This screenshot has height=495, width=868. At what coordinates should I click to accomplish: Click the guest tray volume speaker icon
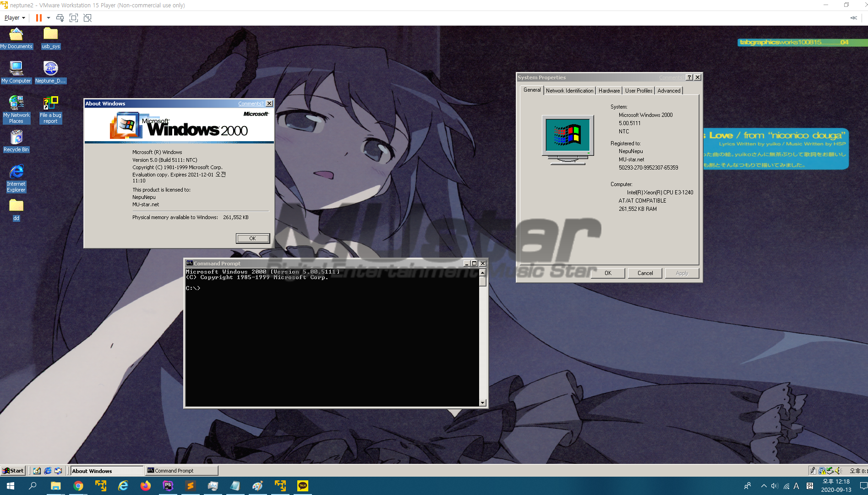click(x=838, y=471)
